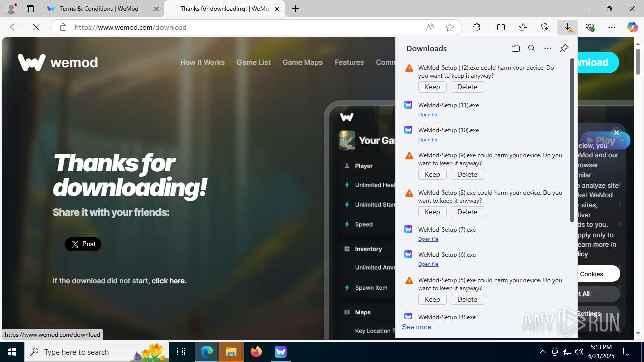Switch to Terms & Conditions tab

point(104,9)
